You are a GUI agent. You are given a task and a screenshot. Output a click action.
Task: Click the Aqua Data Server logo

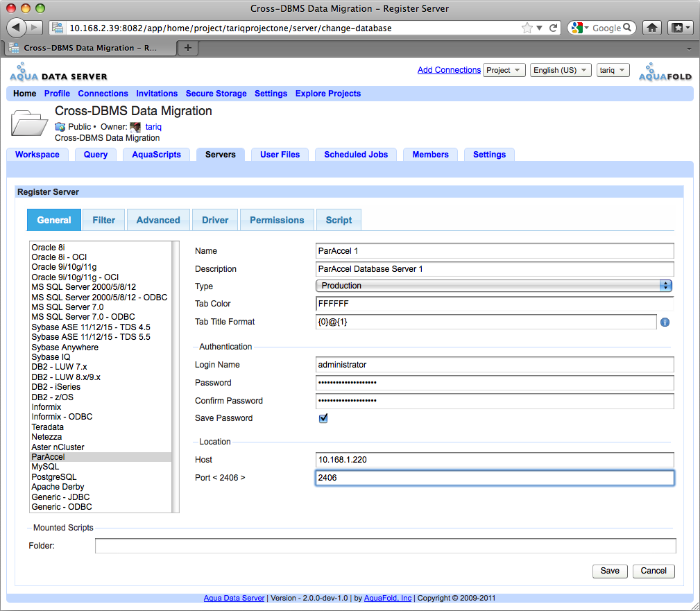click(58, 72)
